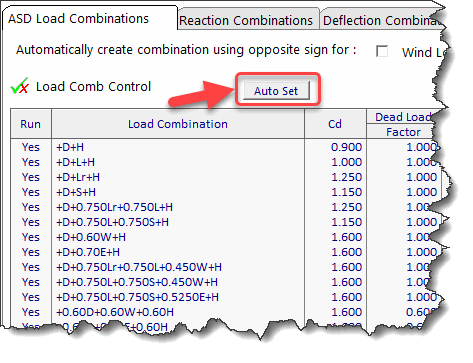Viewport: 473px width, 363px height.
Task: Click the Auto Set button
Action: coord(276,91)
